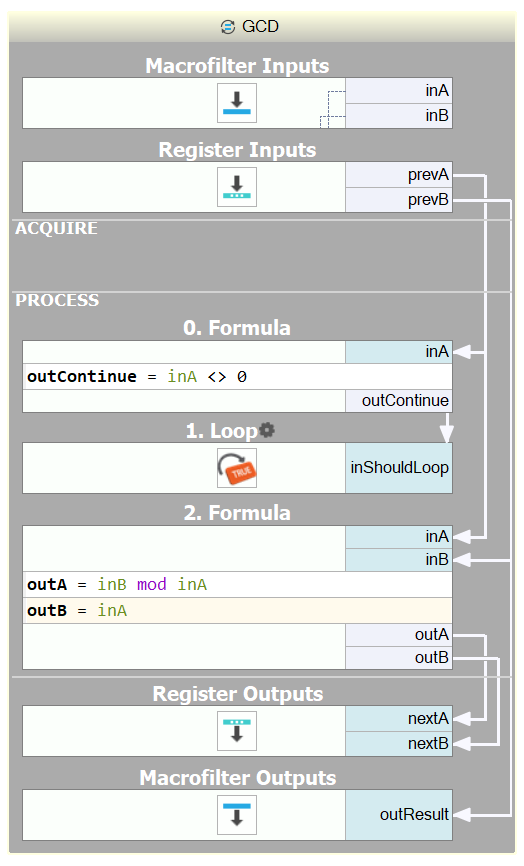Screen dimensions: 524x866
Task: Click the Register Inputs block icon
Action: point(236,187)
